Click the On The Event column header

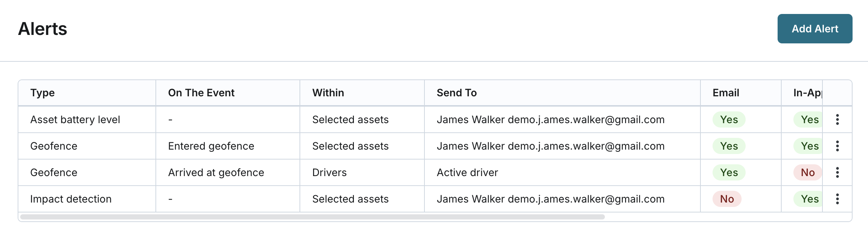point(201,93)
